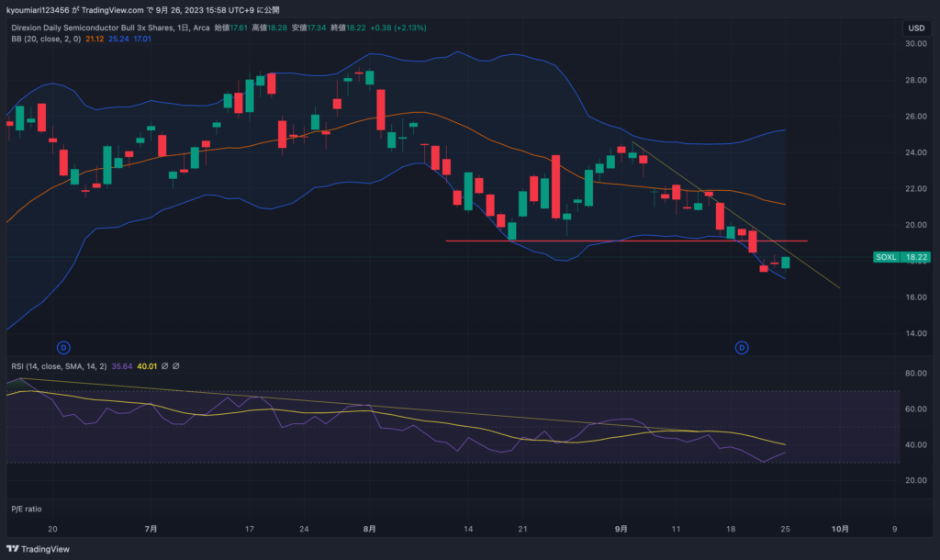Viewport: 940px width, 560px height.
Task: Click the 60.00 RSI axis label
Action: [916, 409]
